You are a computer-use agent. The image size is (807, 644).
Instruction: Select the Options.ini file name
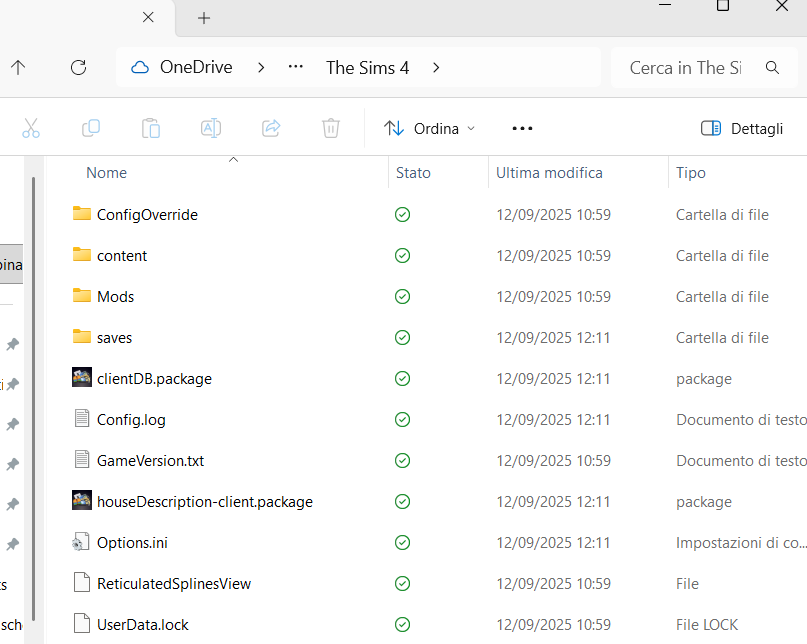click(132, 543)
